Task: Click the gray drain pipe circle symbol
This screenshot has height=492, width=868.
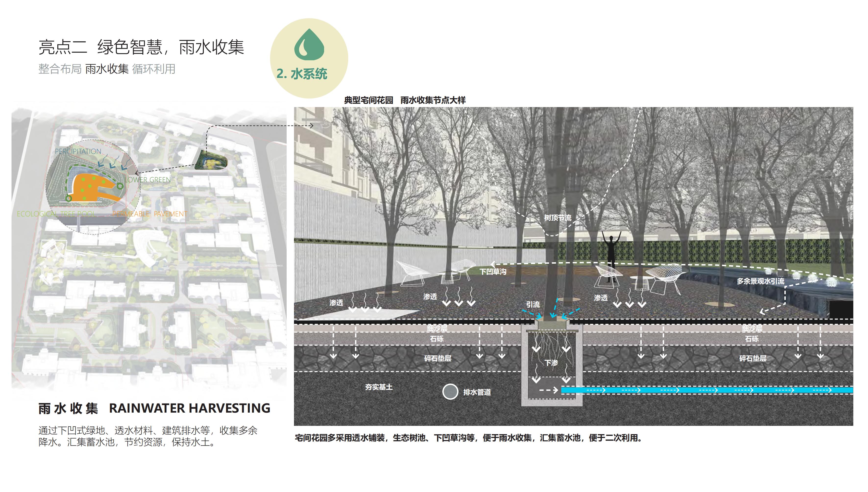Action: (450, 392)
